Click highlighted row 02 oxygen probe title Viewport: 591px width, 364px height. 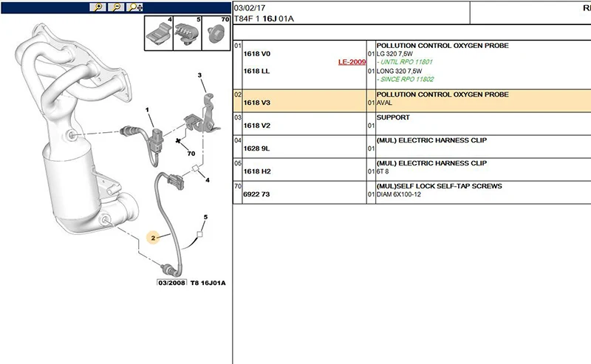coord(443,95)
